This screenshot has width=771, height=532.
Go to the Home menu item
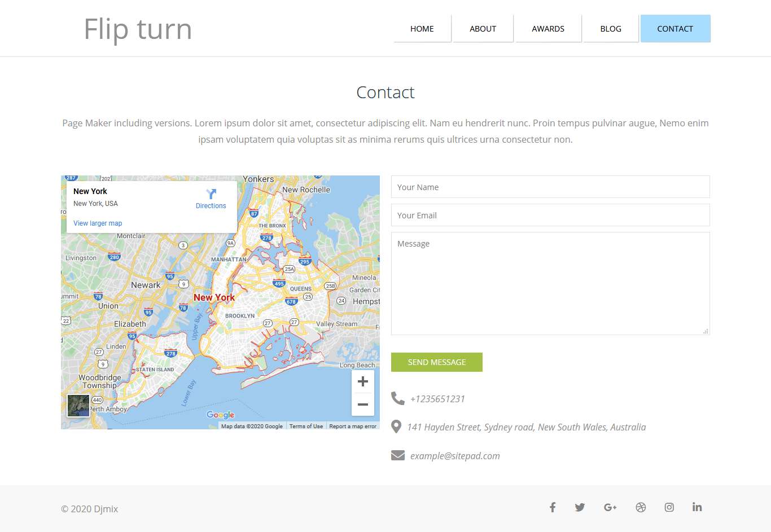pyautogui.click(x=422, y=29)
